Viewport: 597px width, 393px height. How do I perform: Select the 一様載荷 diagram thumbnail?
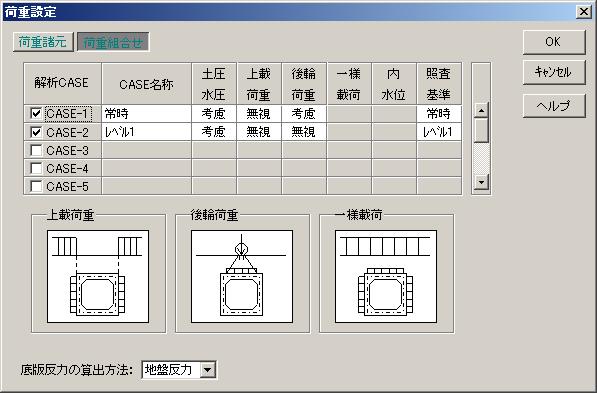[x=386, y=276]
